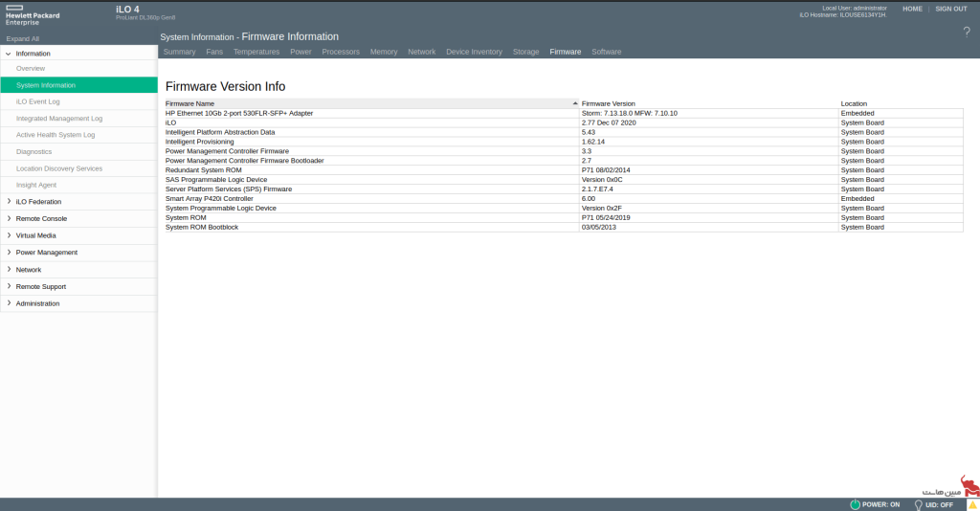This screenshot has width=980, height=511.
Task: Open the Summary tab
Action: (179, 52)
